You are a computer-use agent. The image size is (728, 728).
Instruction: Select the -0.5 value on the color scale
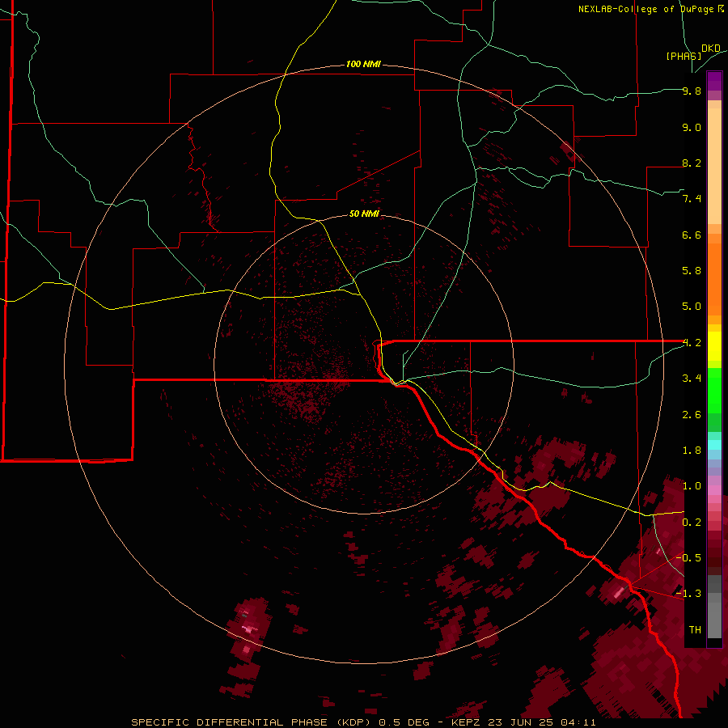tap(688, 557)
